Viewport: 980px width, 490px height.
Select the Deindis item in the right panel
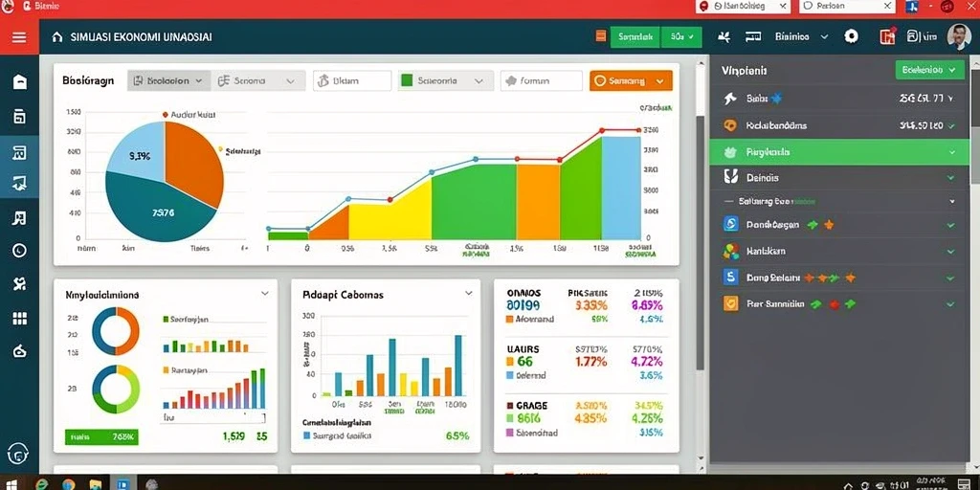[838, 177]
